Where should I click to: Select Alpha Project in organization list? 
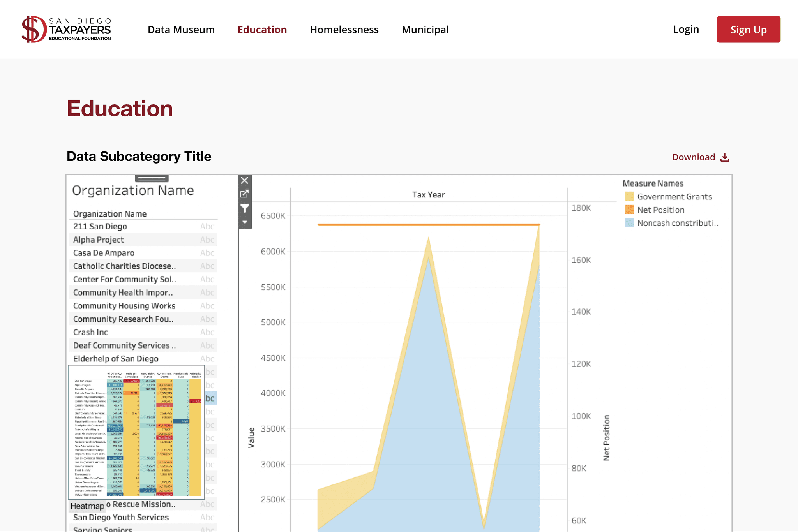tap(99, 240)
